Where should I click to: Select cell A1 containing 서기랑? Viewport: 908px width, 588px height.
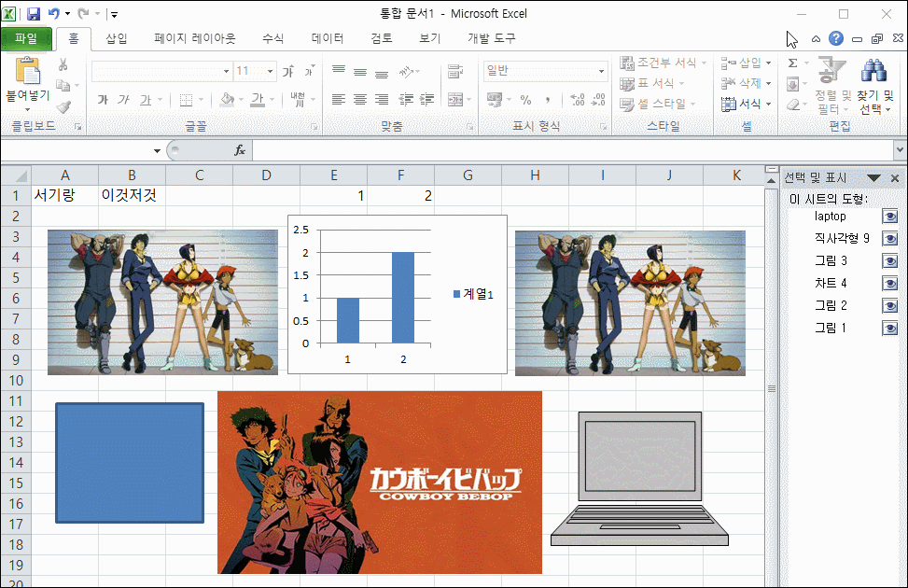coord(65,196)
